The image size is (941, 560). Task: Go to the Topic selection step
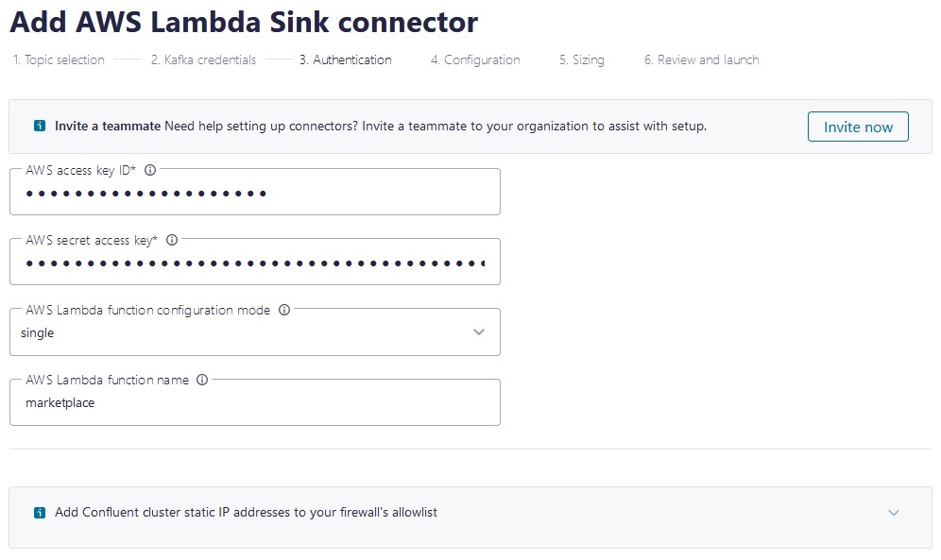tap(59, 59)
